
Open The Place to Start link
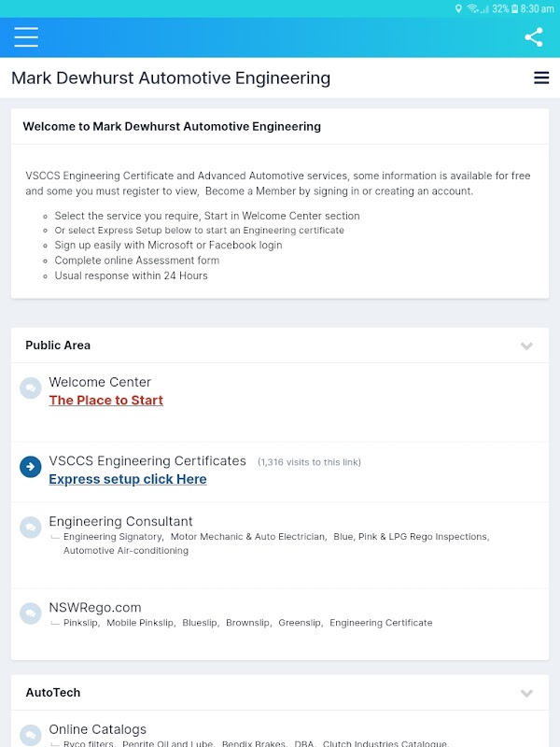(x=105, y=401)
